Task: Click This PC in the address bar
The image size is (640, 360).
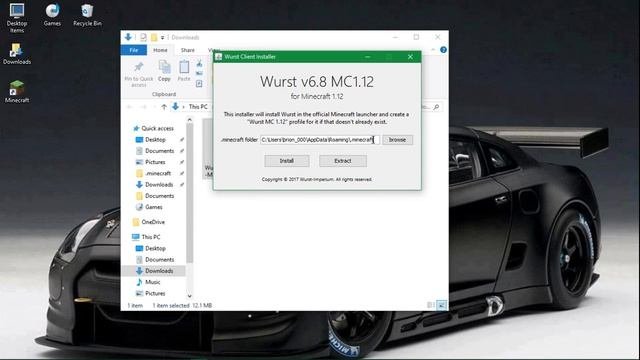Action: [198, 107]
